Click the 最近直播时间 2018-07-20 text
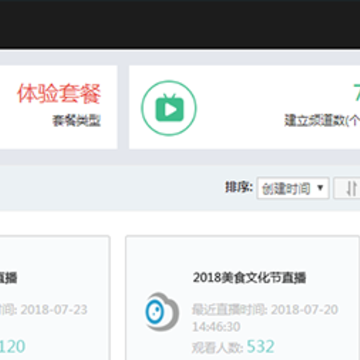Viewport: 360px width, 360px height. pos(265,310)
